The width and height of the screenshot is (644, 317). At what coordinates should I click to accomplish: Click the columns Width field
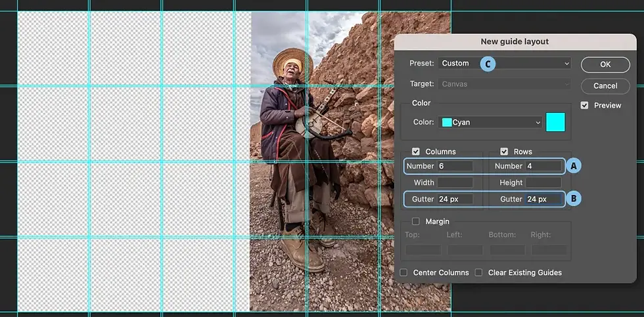click(455, 182)
